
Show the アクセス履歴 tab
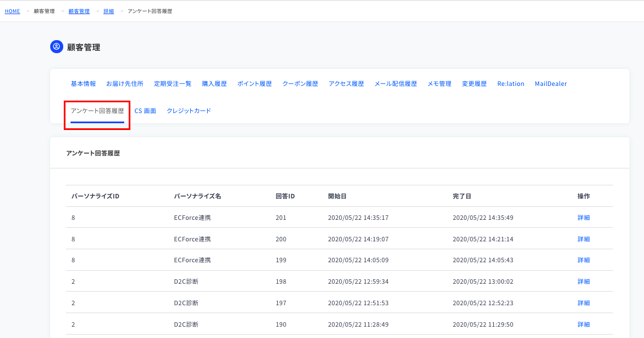(x=346, y=84)
